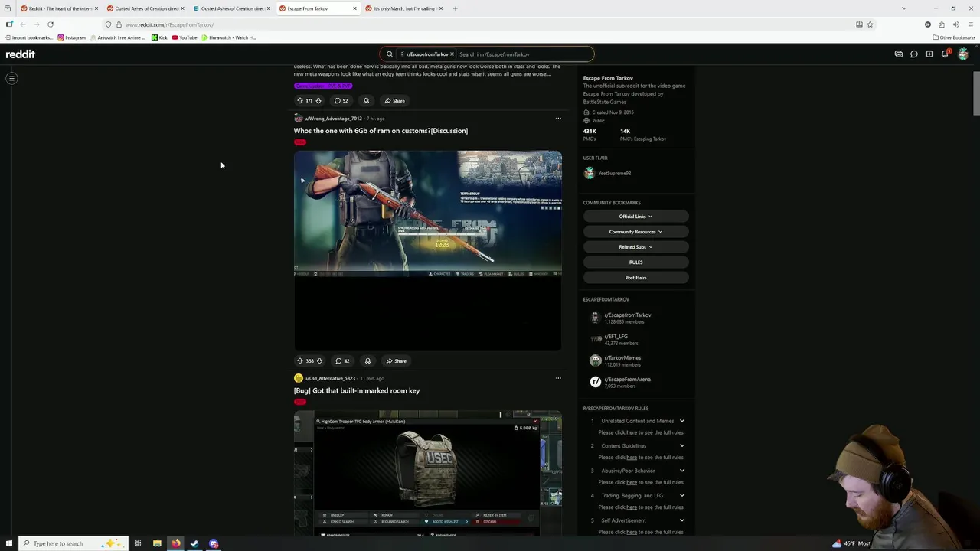Open comments on the 6Gb ram post
Viewport: 980px width, 551px height.
point(342,360)
